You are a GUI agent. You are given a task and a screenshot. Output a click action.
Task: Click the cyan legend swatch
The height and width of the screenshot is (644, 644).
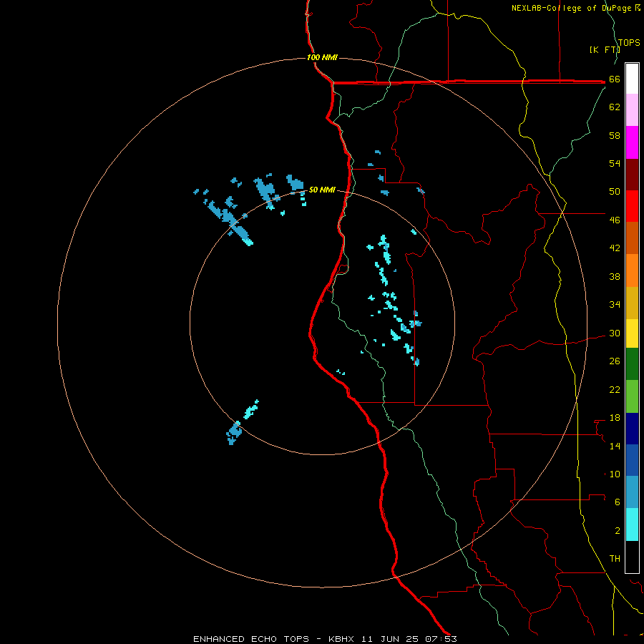pyautogui.click(x=632, y=525)
